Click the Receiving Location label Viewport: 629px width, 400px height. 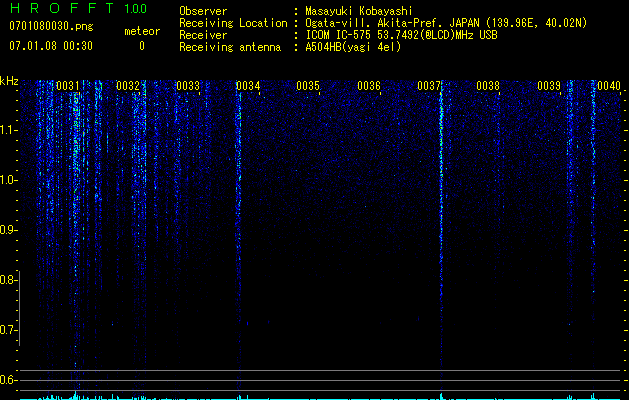click(x=233, y=23)
